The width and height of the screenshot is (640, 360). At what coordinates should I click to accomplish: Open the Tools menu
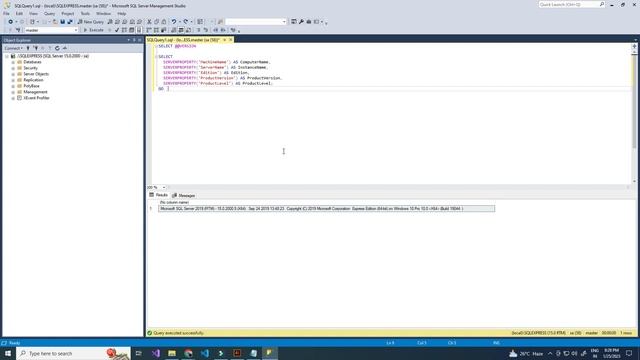(85, 13)
